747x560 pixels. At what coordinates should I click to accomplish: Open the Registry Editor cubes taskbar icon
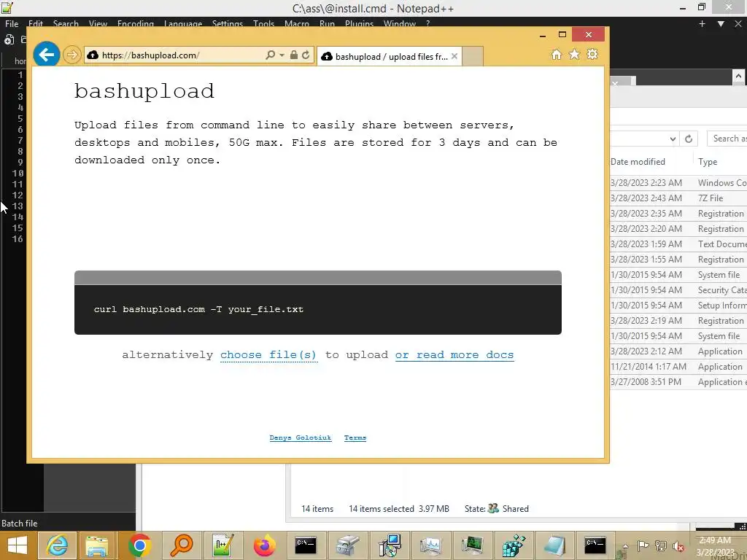[x=514, y=545]
